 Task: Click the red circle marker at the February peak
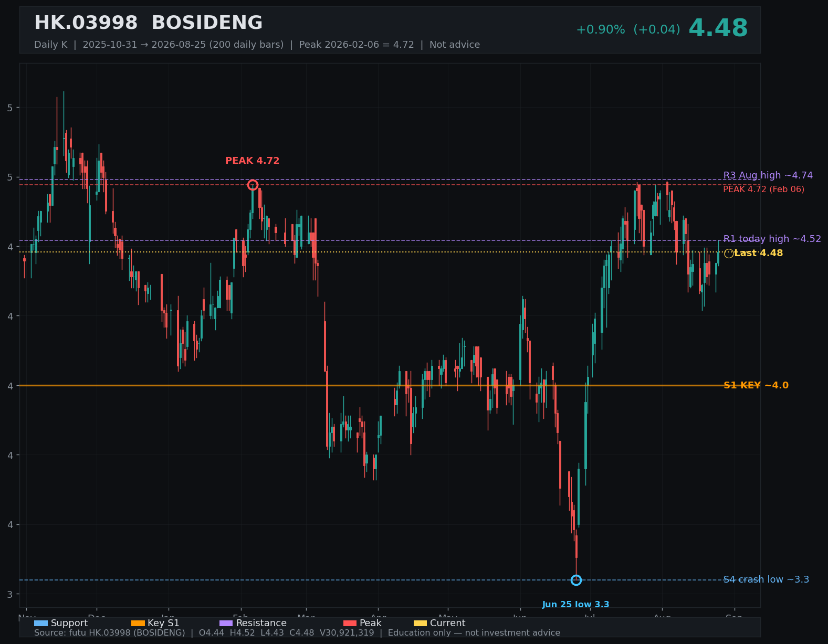pos(253,185)
